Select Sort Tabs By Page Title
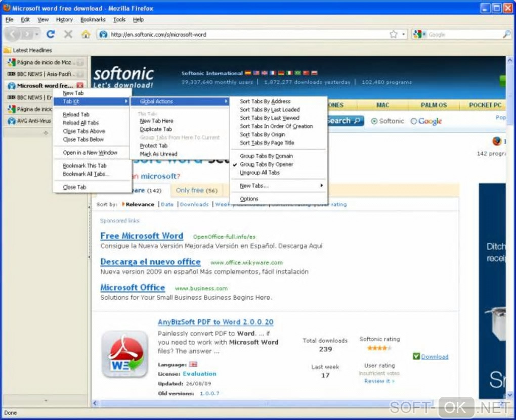 pos(279,143)
